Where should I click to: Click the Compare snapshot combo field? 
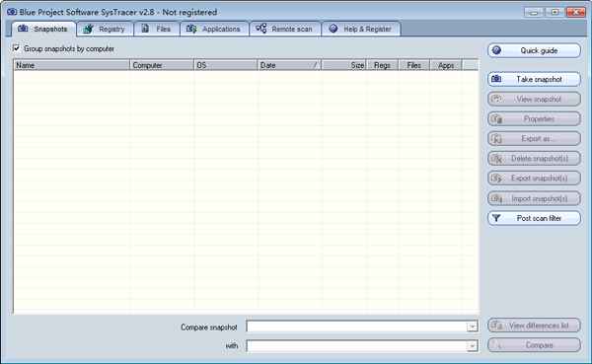click(362, 327)
